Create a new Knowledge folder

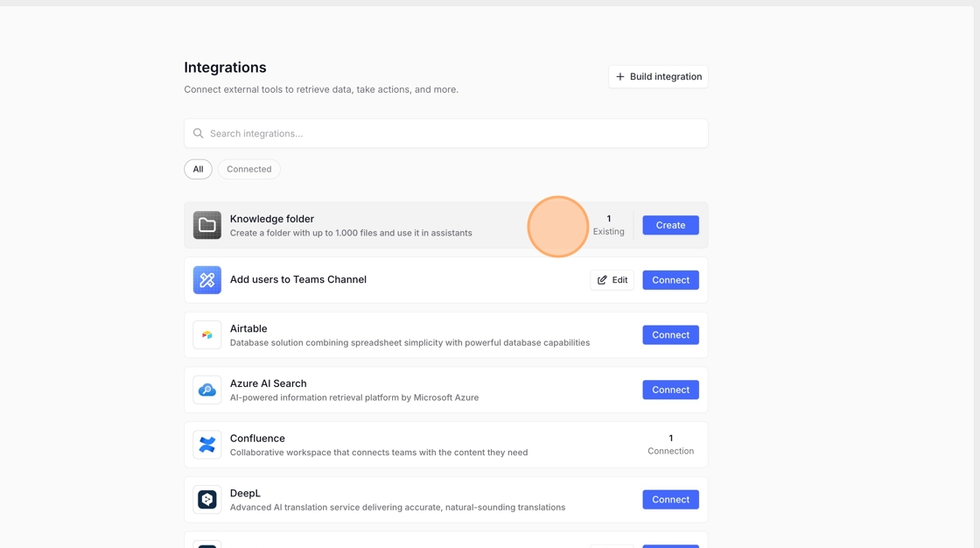670,225
